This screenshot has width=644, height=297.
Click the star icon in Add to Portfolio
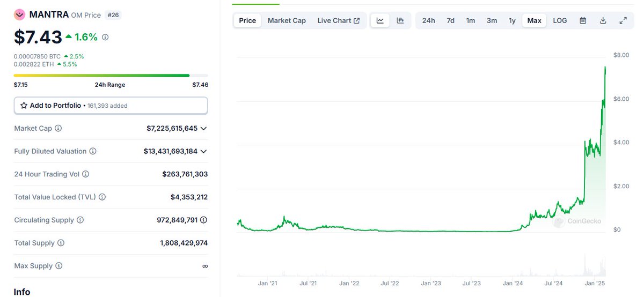(x=24, y=106)
